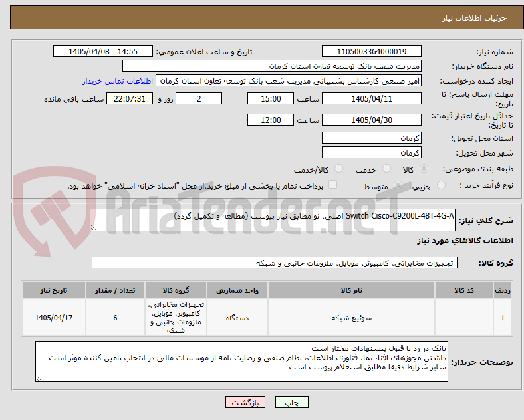Click the price validity date 1405/04/30
The height and width of the screenshot is (420, 524).
371,120
